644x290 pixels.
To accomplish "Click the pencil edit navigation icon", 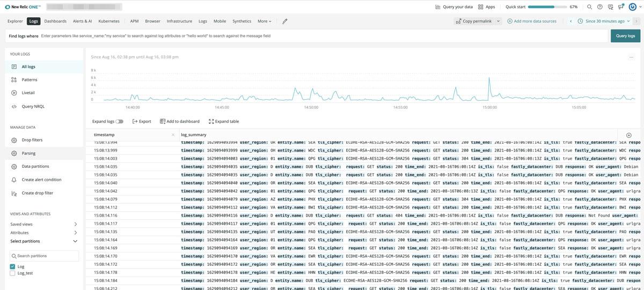I will tap(285, 21).
